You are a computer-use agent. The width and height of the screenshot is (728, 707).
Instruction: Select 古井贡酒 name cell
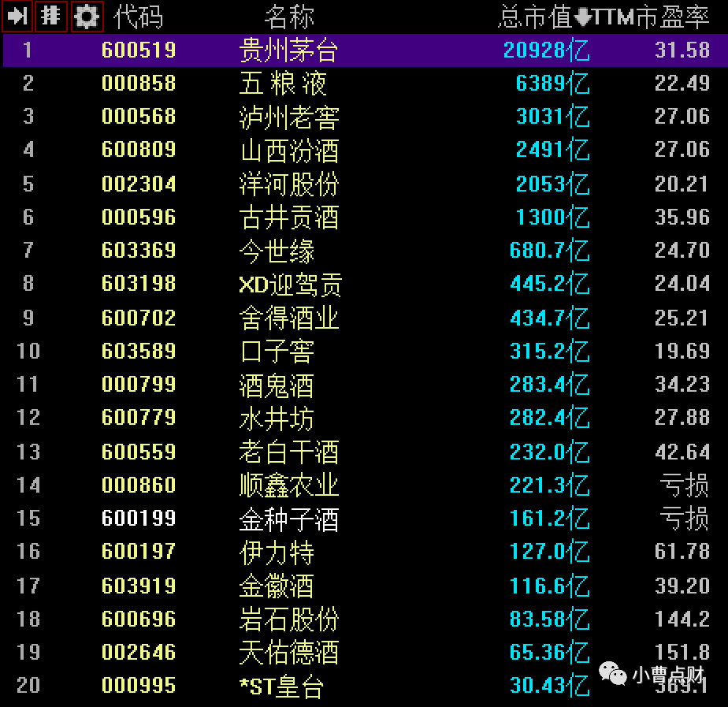(289, 217)
